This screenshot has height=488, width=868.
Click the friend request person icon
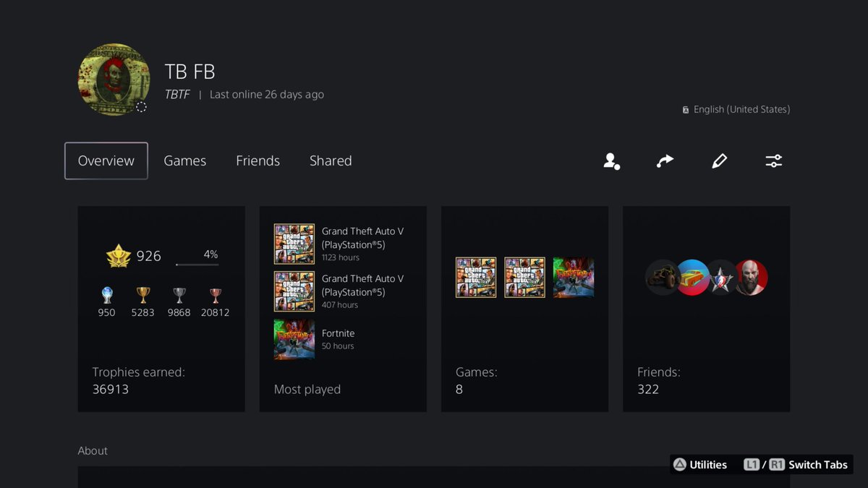611,160
